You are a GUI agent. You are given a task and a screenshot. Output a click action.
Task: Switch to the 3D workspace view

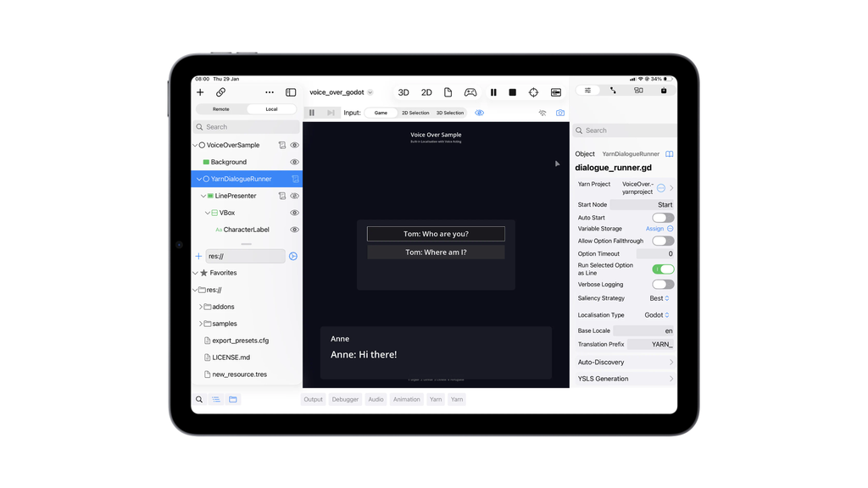point(403,92)
